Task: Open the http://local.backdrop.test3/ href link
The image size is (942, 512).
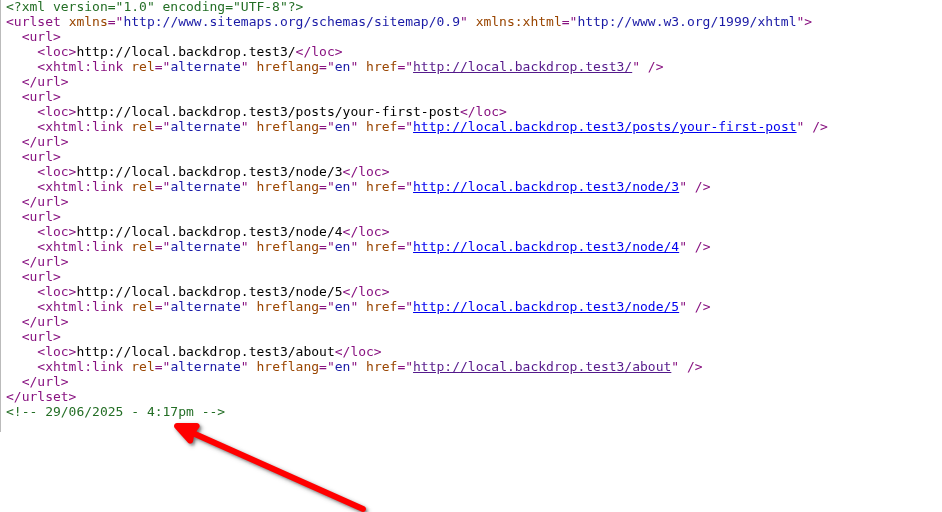Action: pos(523,67)
